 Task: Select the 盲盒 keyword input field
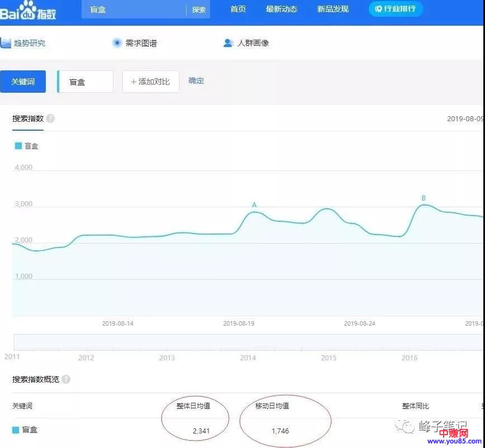(x=85, y=82)
